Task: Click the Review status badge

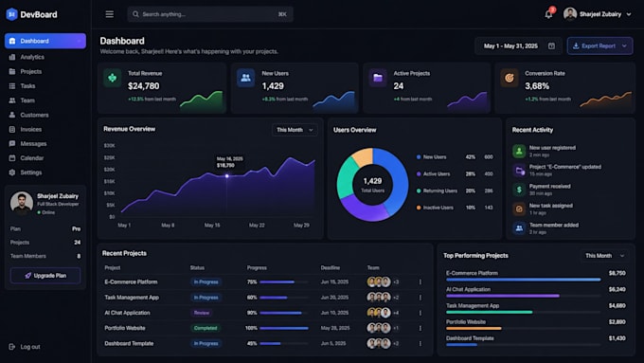Action: point(202,313)
